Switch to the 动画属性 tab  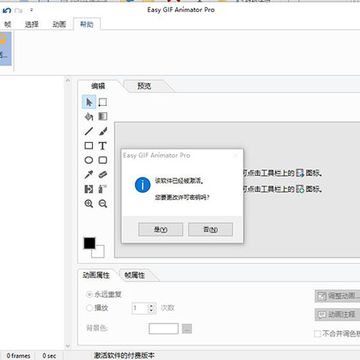click(96, 275)
